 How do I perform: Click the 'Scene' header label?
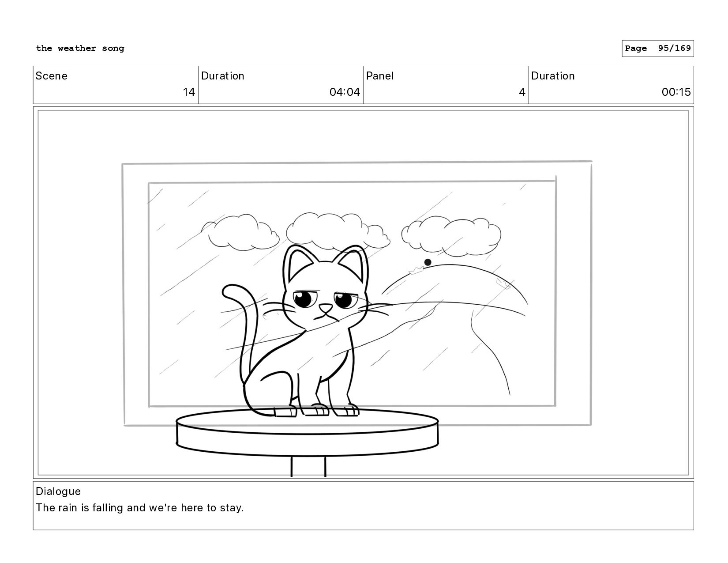(52, 76)
